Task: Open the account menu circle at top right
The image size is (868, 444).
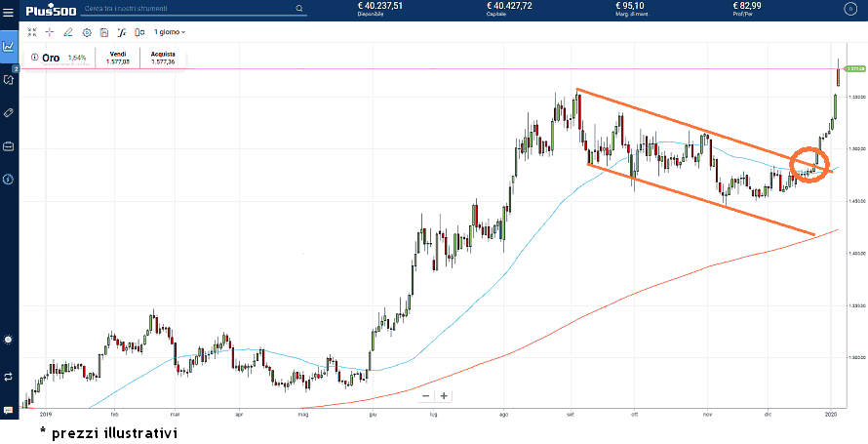Action: (849, 9)
